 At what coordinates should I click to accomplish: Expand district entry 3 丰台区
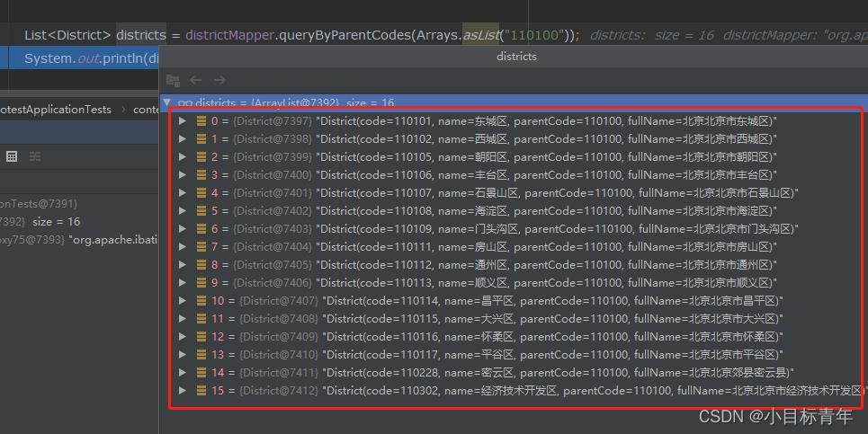[182, 174]
